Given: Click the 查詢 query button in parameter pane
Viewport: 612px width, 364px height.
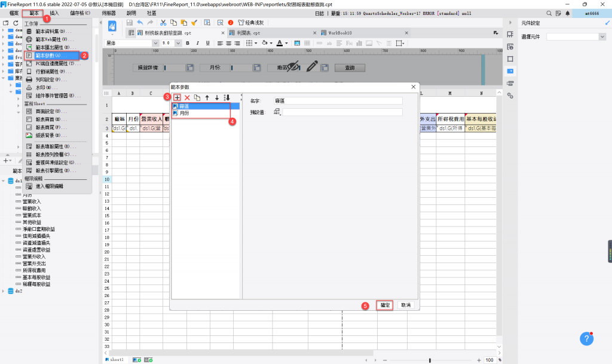Looking at the screenshot, I should pos(350,68).
